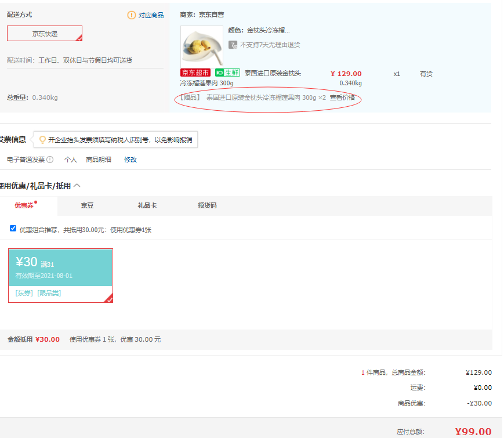Click the [东券] [限品类] coupon label
504x438 pixels.
(38, 293)
